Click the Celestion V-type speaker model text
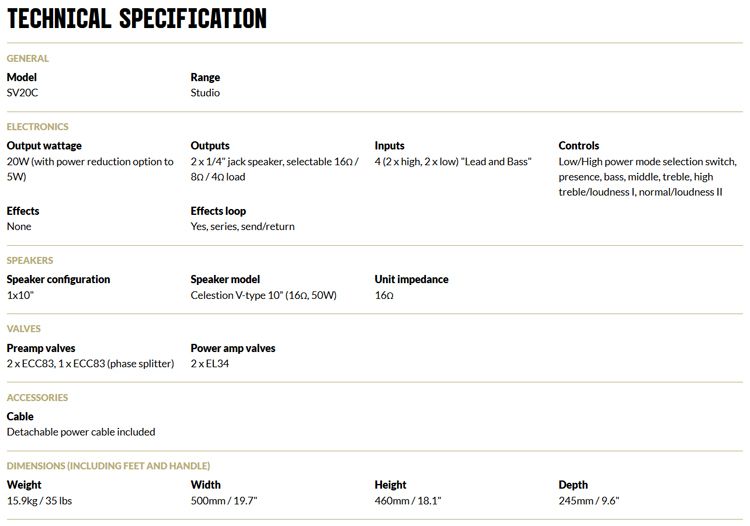This screenshot has height=526, width=750. pyautogui.click(x=264, y=295)
